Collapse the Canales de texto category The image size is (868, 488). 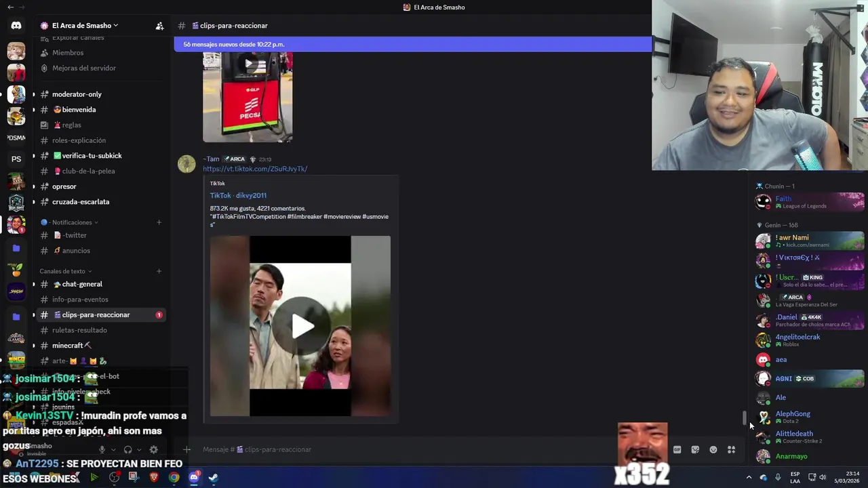pyautogui.click(x=66, y=271)
